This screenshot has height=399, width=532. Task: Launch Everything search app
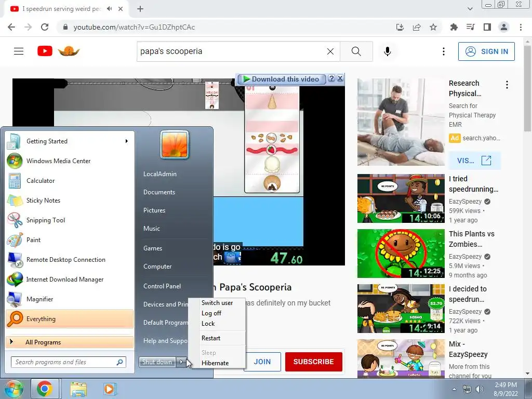point(70,319)
